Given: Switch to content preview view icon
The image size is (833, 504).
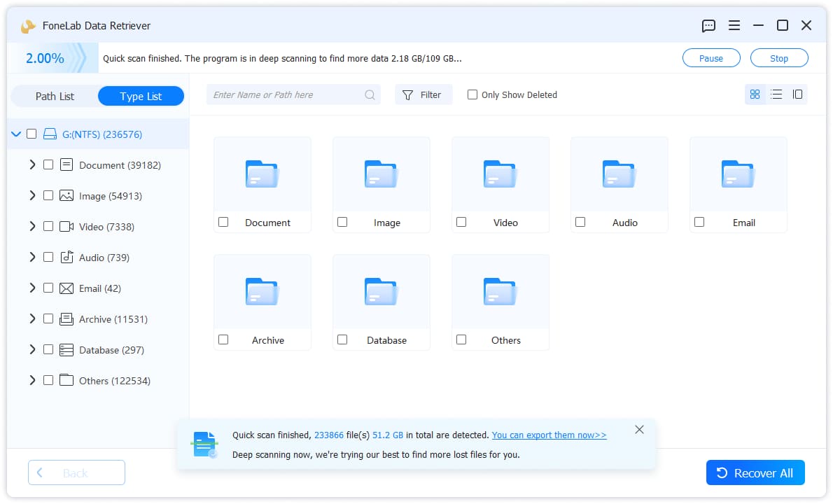Looking at the screenshot, I should click(797, 94).
